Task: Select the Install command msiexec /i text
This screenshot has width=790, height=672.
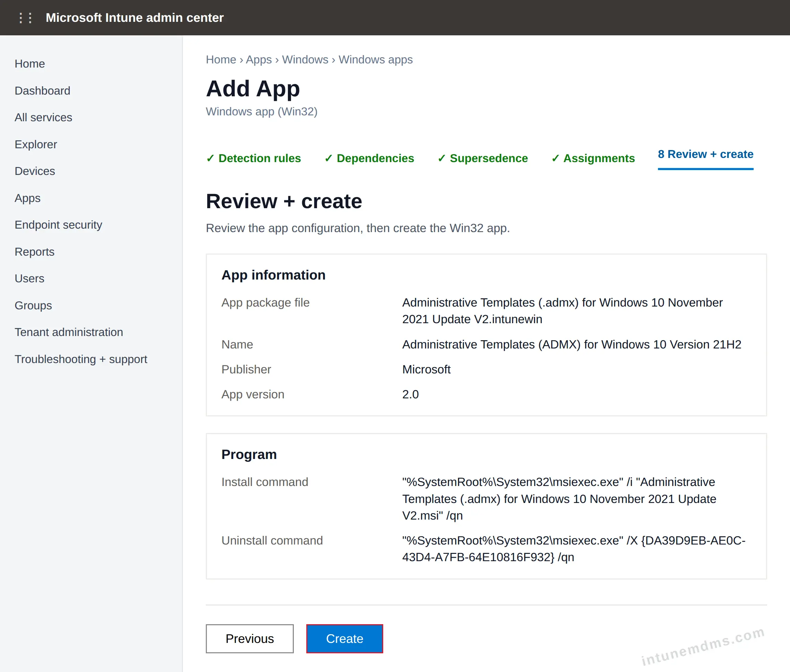Action: [x=560, y=499]
